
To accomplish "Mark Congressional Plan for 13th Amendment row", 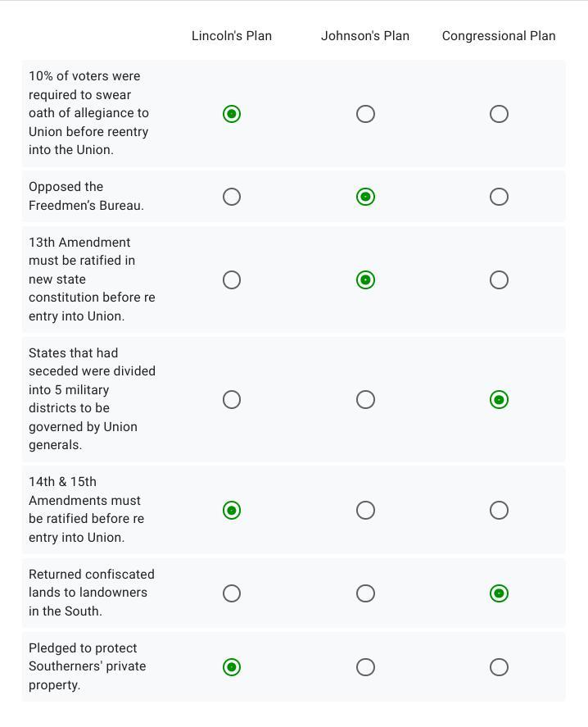I will [x=499, y=280].
